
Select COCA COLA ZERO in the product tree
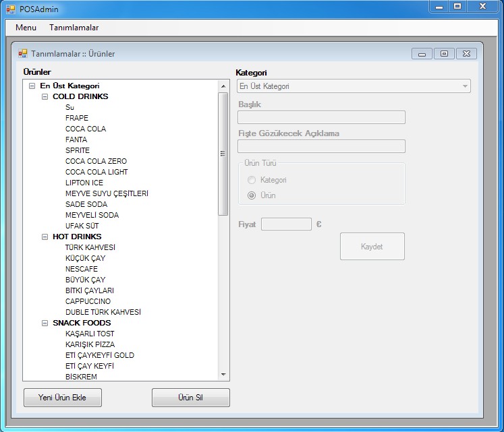tap(96, 161)
